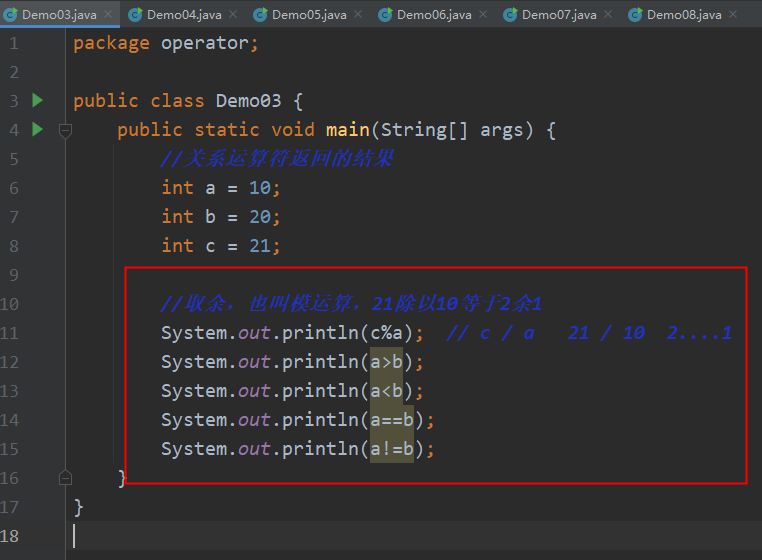Switch to Demo04.java tab

tap(184, 15)
